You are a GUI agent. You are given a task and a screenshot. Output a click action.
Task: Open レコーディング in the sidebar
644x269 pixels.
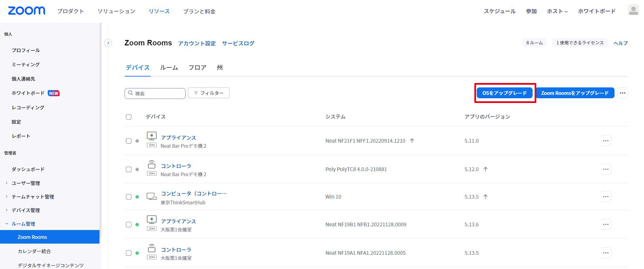point(28,107)
